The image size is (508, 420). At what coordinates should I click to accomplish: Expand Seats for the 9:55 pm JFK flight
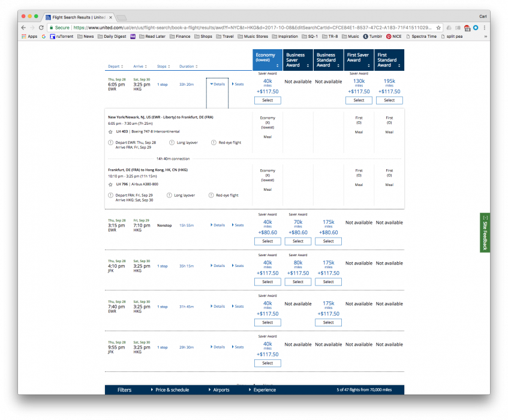238,347
